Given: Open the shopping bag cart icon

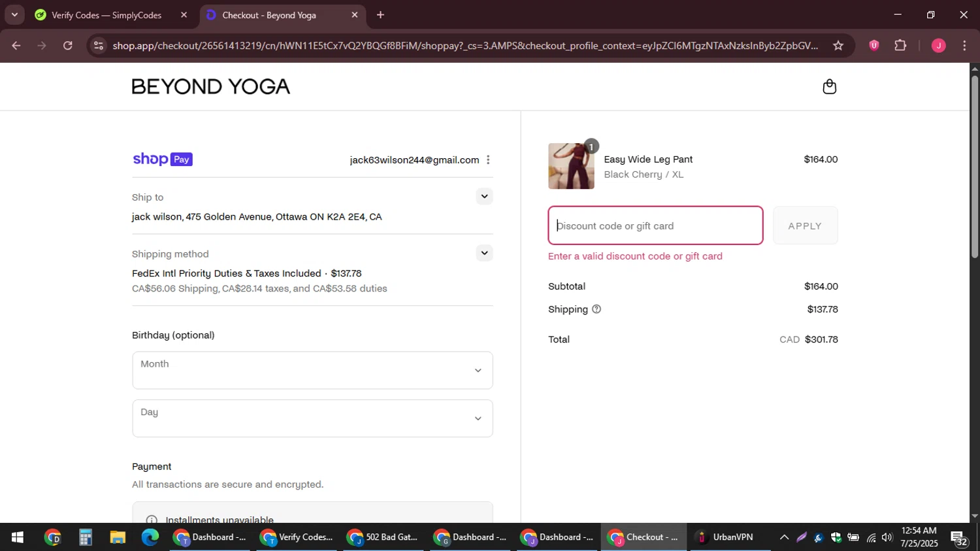Looking at the screenshot, I should (829, 87).
